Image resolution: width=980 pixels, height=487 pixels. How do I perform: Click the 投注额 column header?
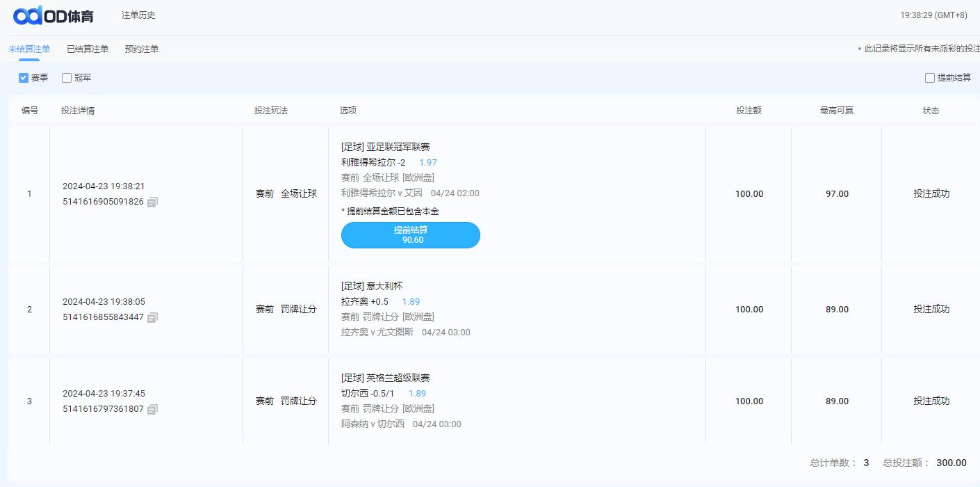coord(749,111)
